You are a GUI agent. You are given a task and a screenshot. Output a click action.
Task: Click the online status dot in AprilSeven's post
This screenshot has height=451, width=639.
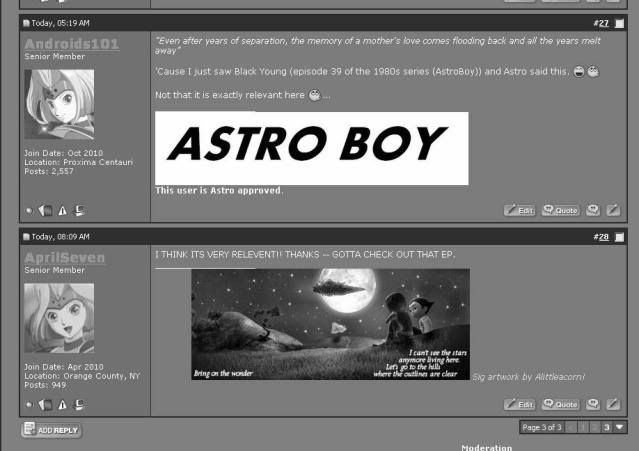(29, 405)
